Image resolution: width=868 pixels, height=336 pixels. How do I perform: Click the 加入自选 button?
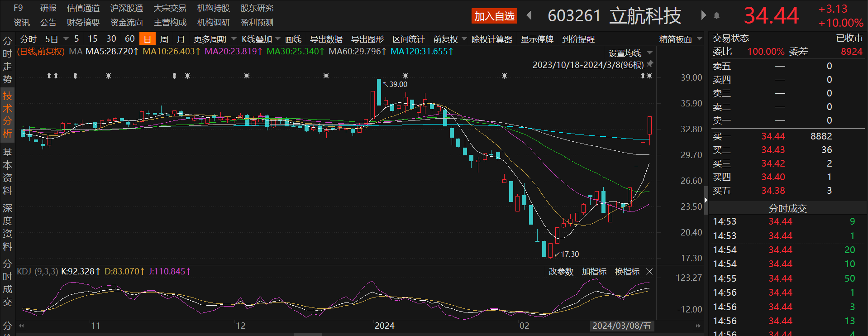tap(494, 16)
